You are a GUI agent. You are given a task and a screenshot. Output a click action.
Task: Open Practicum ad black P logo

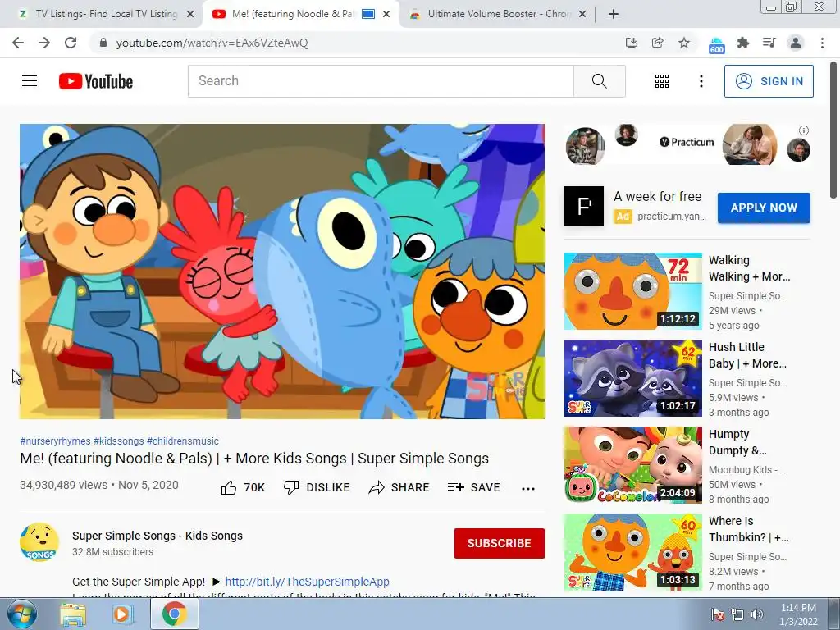point(584,206)
